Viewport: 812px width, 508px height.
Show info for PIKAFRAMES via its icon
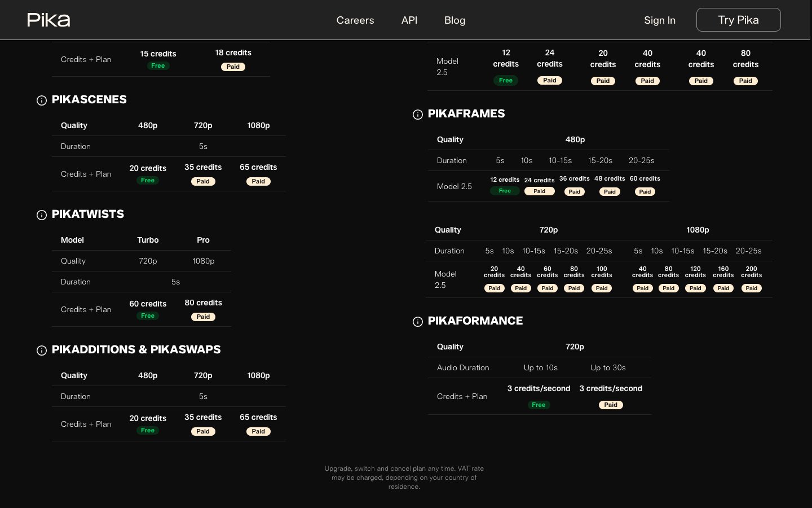(x=418, y=115)
